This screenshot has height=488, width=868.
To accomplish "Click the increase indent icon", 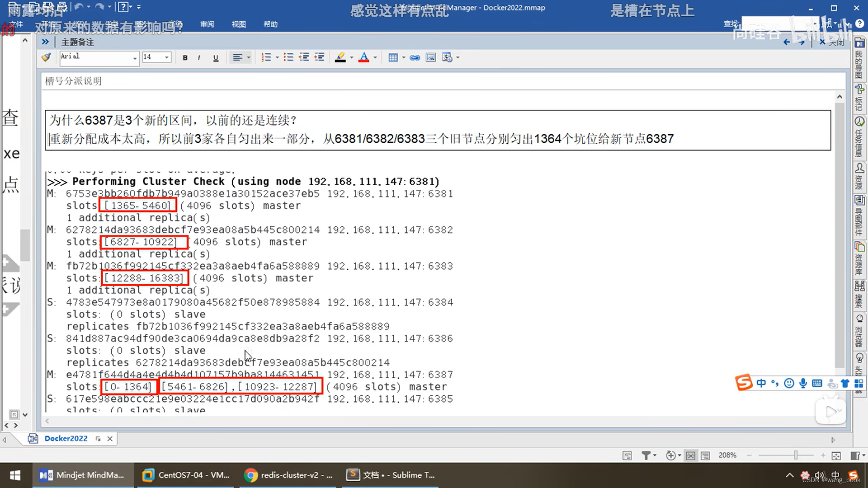I will pyautogui.click(x=319, y=57).
